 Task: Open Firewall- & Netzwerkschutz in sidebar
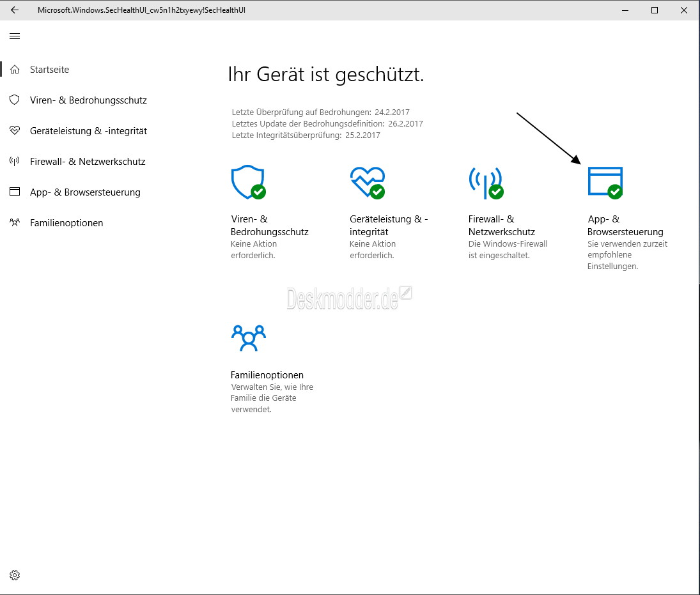pyautogui.click(x=88, y=162)
